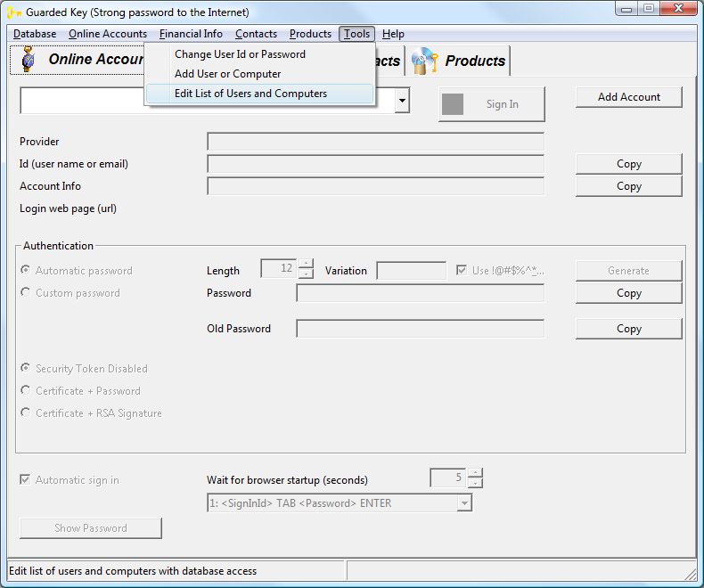704x588 pixels.
Task: Click the Account Info input field
Action: point(375,186)
